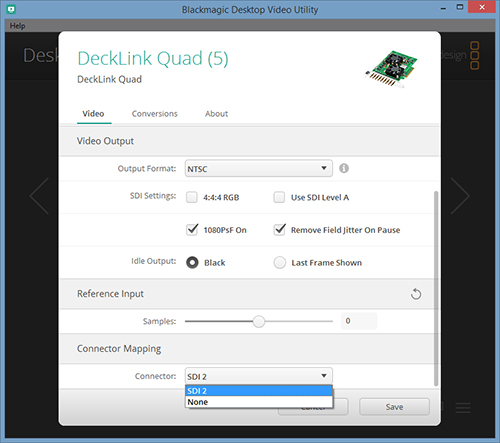The height and width of the screenshot is (443, 500).
Task: Open the Output Format NTSC dropdown
Action: click(259, 169)
